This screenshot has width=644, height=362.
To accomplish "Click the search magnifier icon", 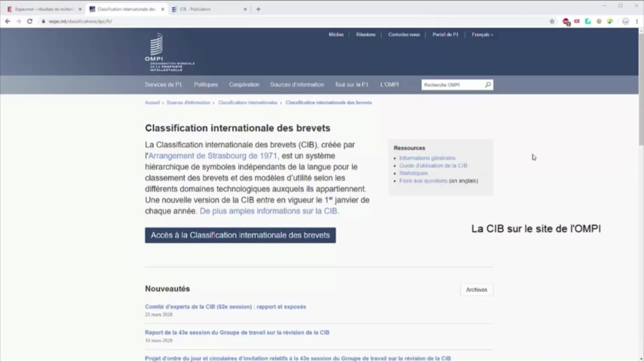I will [488, 84].
